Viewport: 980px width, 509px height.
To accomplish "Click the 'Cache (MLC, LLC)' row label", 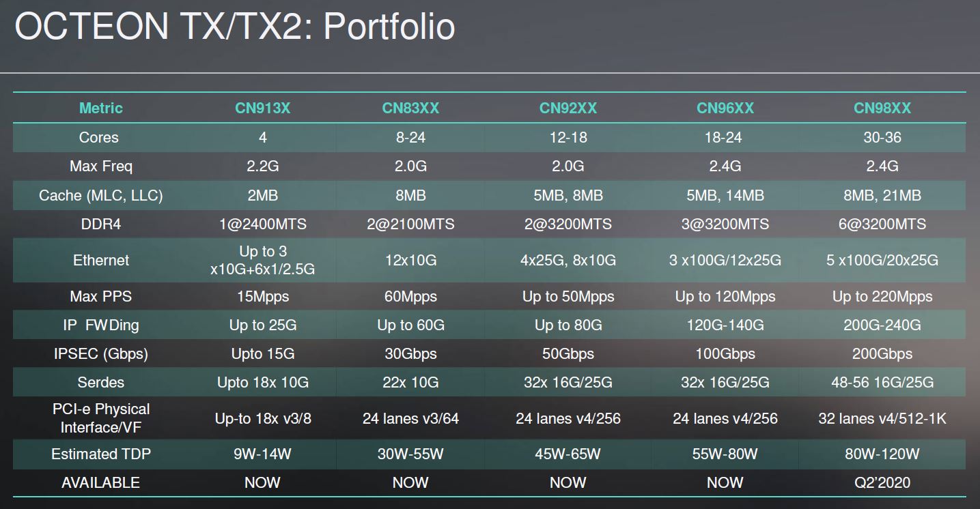I will tap(101, 195).
